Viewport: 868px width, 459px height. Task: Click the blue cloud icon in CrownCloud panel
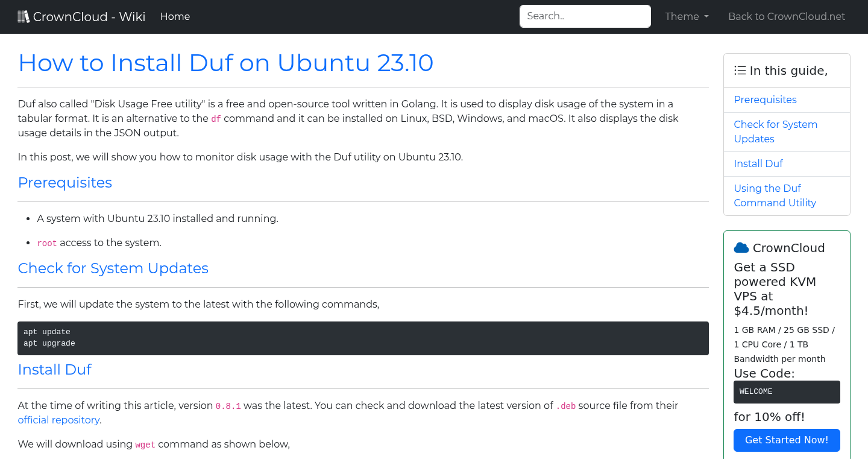[741, 247]
